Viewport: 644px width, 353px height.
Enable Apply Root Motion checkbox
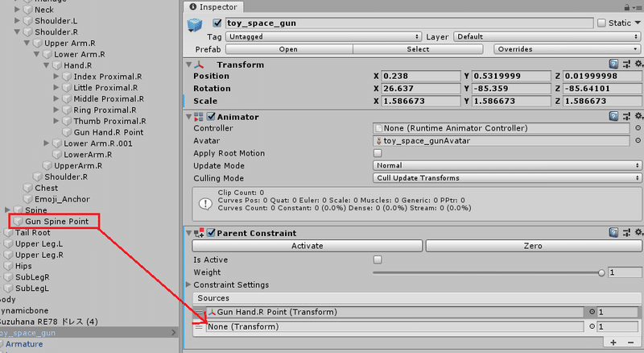pyautogui.click(x=378, y=153)
